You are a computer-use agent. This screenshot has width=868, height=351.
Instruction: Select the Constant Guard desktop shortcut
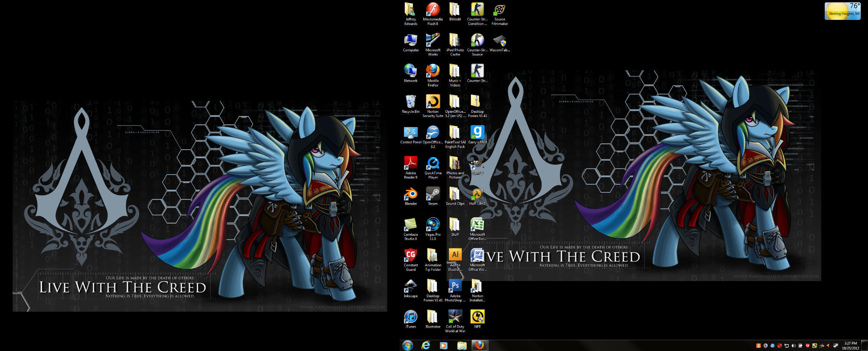click(x=411, y=260)
